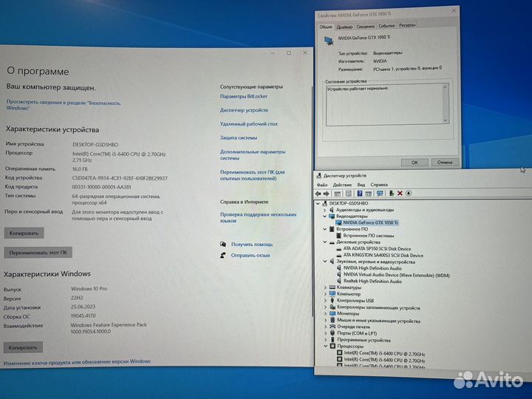Screen dimensions: 532x399
Task: Select ATA ADATA SP550 SCSI Disk Device
Action: click(x=377, y=249)
